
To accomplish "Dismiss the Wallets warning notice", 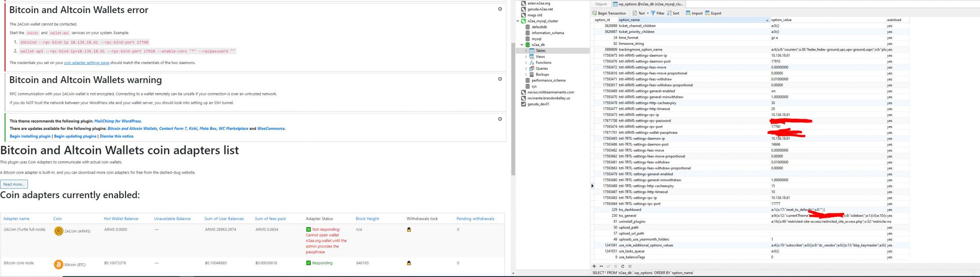I will (500, 79).
